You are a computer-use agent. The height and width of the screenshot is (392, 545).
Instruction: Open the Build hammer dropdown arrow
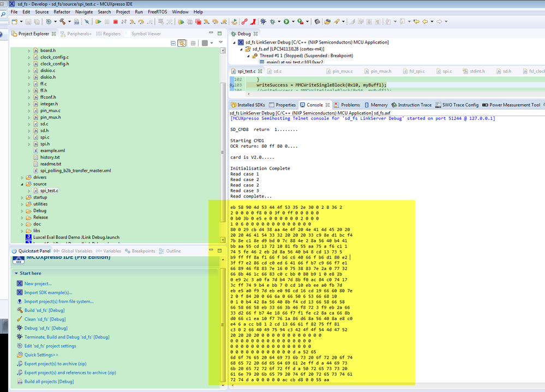coord(69,21)
